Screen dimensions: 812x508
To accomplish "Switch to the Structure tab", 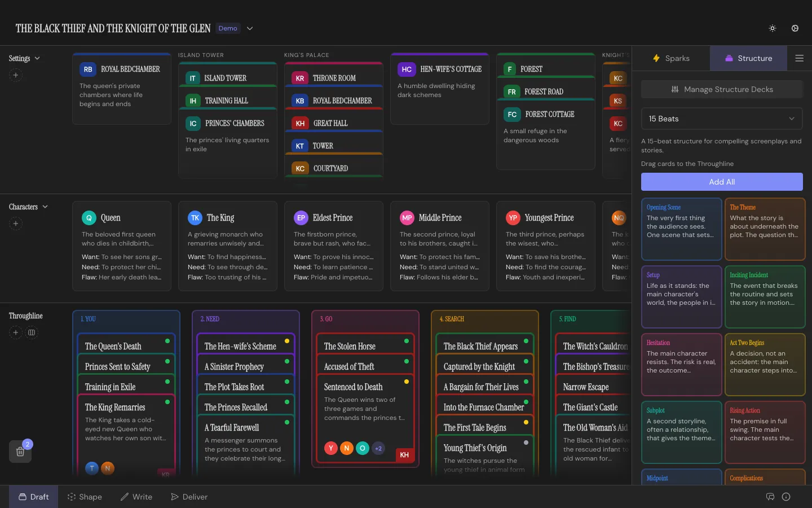I will (x=748, y=58).
